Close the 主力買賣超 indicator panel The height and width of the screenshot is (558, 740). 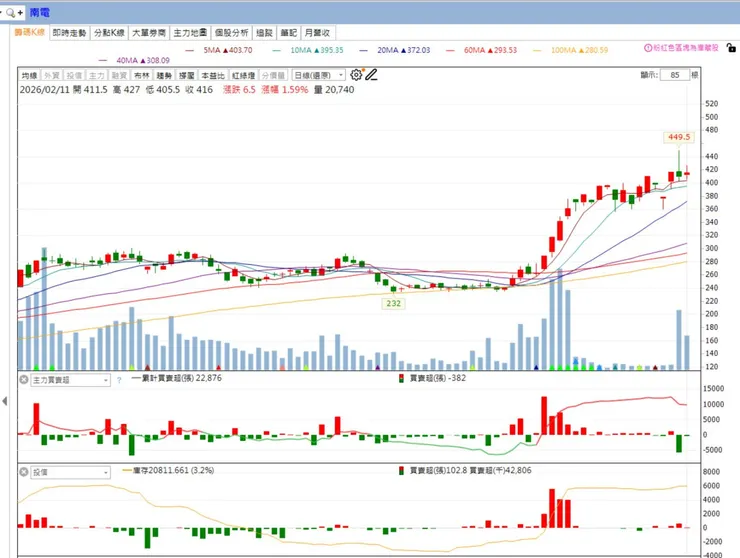click(x=24, y=380)
